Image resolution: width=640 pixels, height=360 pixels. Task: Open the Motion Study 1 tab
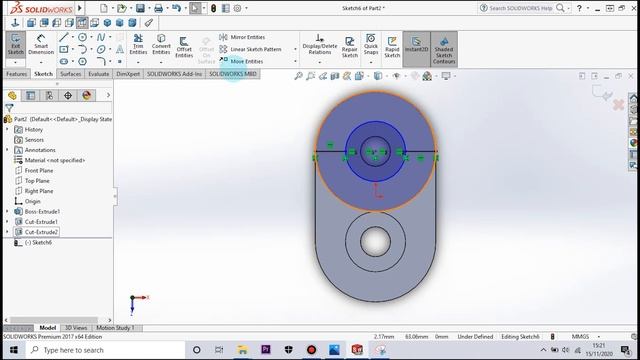coord(116,328)
